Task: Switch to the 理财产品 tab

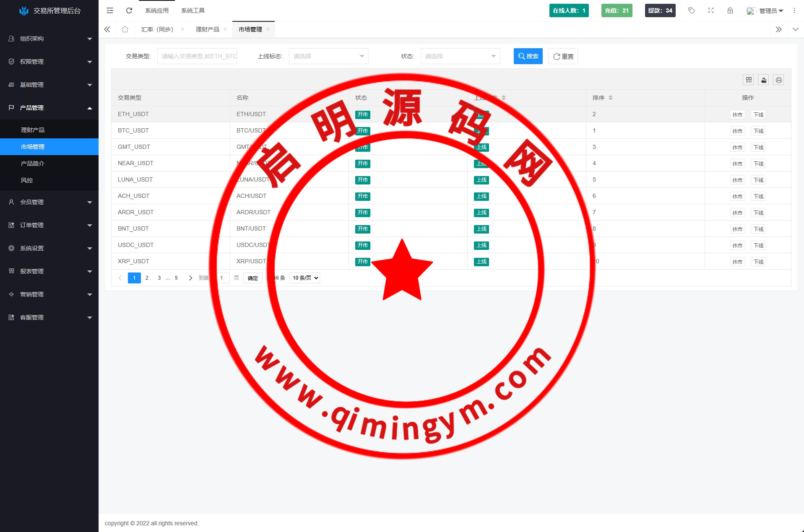Action: (x=207, y=29)
